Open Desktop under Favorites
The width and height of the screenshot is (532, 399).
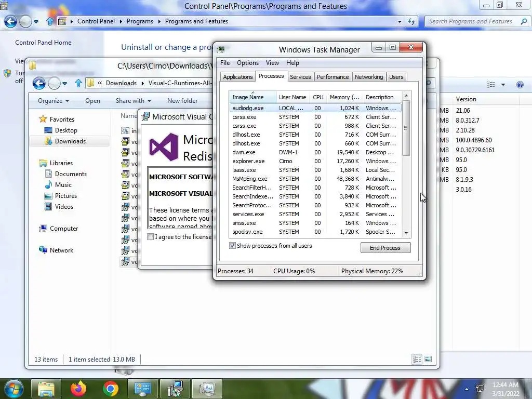66,130
